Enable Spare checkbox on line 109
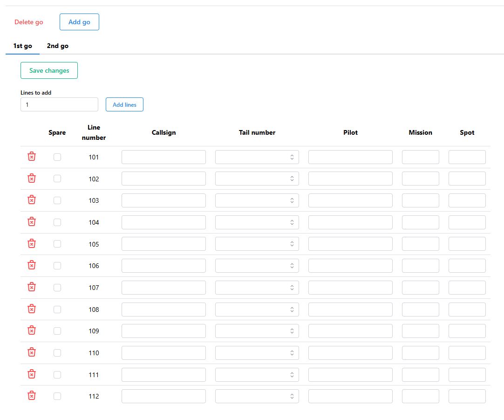Viewport: 504px width, 420px height. click(57, 331)
